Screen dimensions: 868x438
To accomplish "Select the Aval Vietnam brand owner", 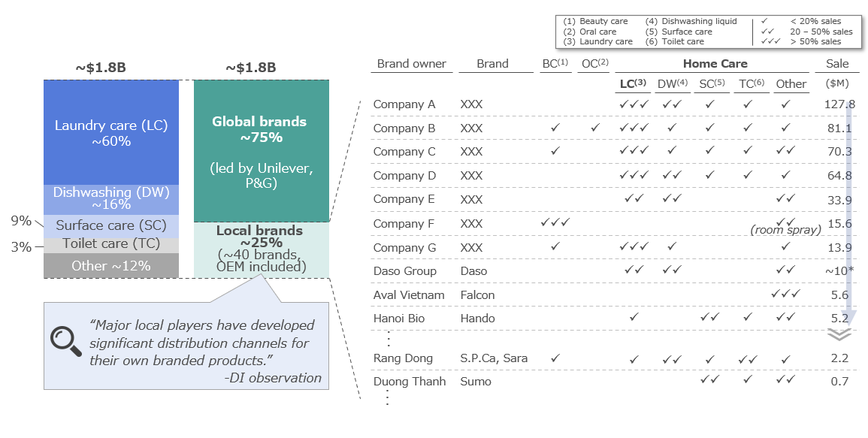I will [x=409, y=295].
